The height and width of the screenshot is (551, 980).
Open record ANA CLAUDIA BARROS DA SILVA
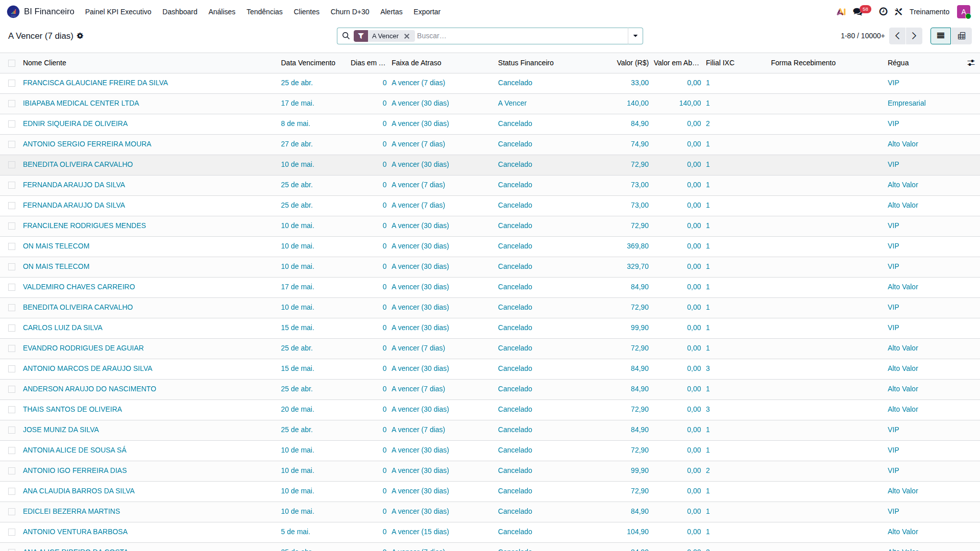pos(79,491)
